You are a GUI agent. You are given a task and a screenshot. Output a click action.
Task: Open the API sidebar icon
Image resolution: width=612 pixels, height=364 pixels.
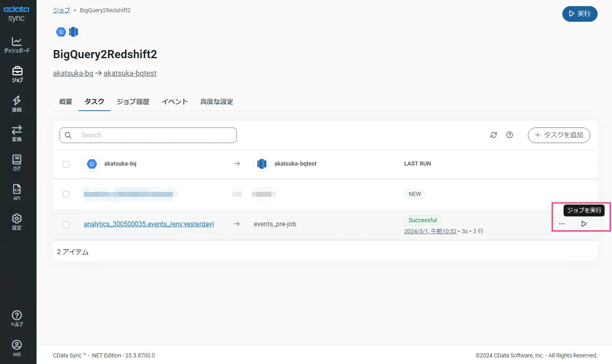click(x=17, y=192)
